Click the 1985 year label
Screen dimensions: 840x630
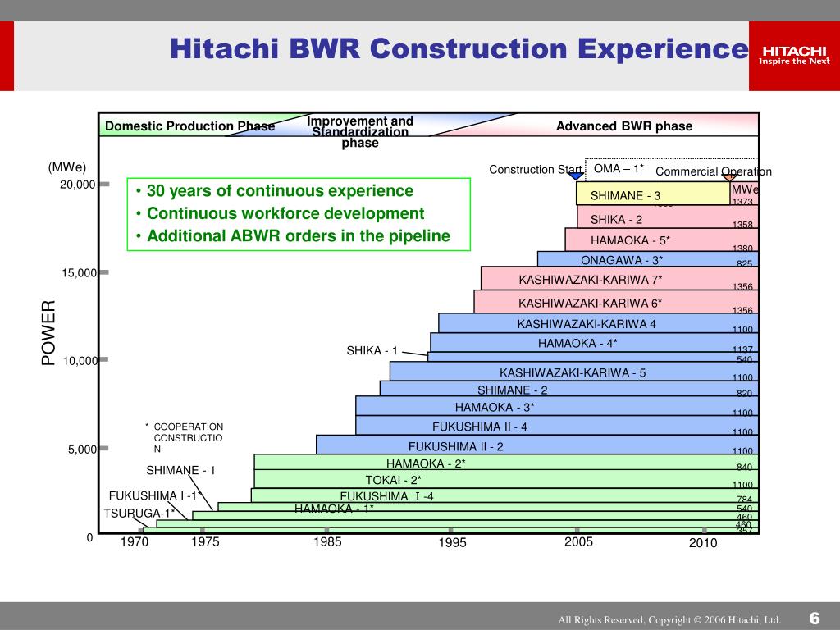(327, 541)
